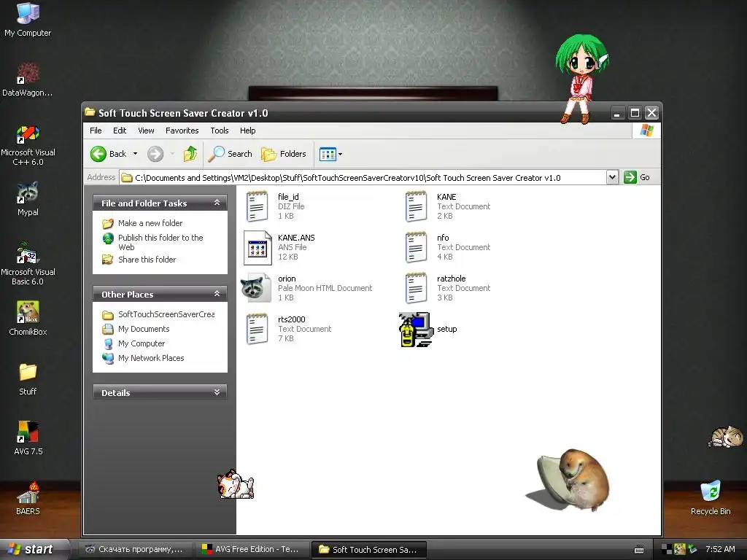
Task: Click the Up one level folder icon
Action: click(190, 154)
